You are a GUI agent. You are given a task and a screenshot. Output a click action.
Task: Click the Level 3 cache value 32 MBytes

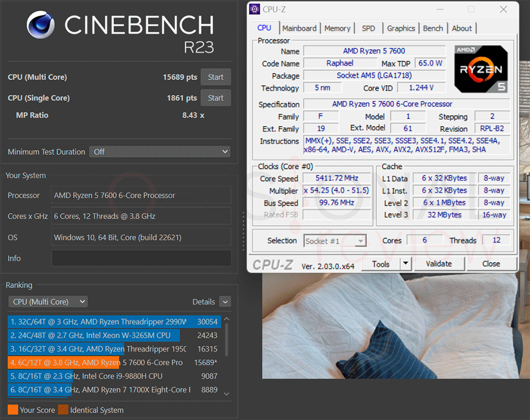point(445,215)
